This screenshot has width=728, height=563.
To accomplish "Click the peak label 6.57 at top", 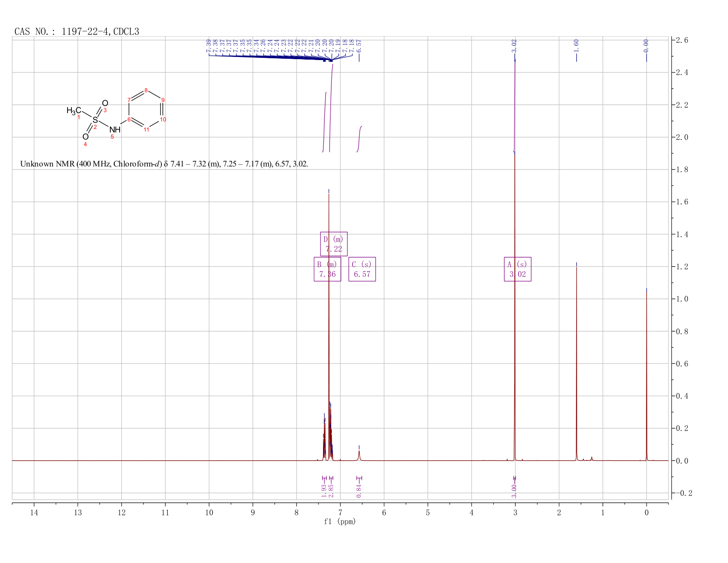I will point(359,45).
